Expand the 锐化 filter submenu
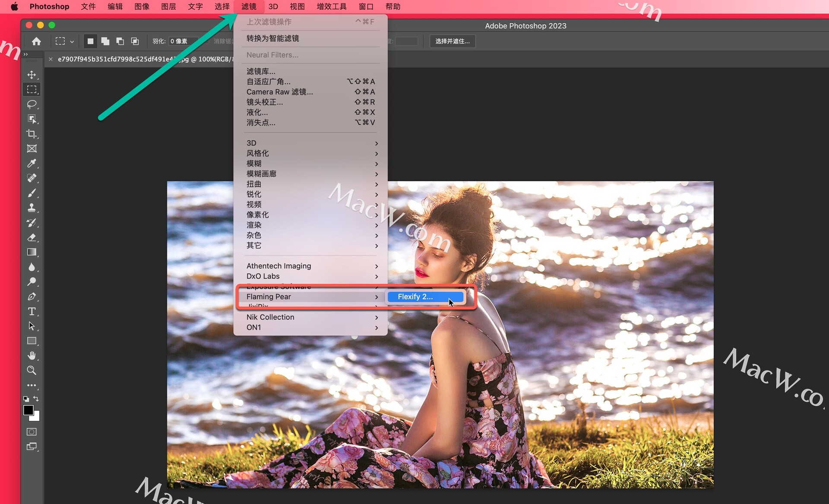The image size is (829, 504). tap(310, 194)
